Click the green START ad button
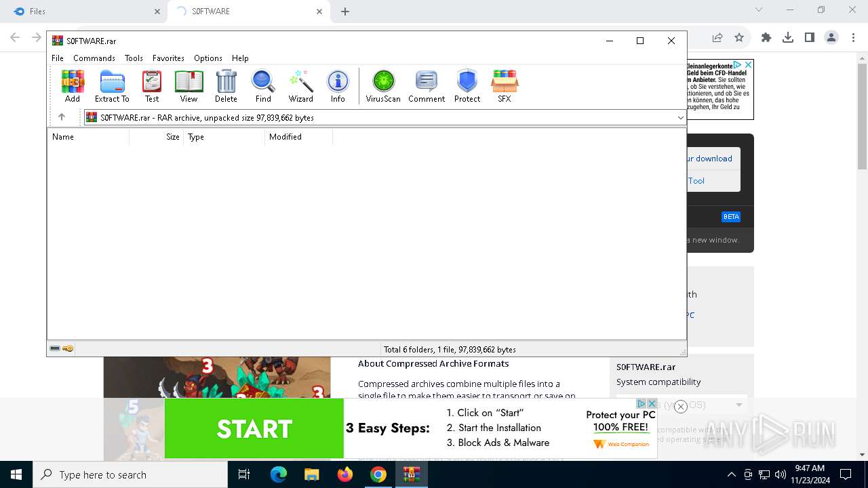 click(x=254, y=428)
